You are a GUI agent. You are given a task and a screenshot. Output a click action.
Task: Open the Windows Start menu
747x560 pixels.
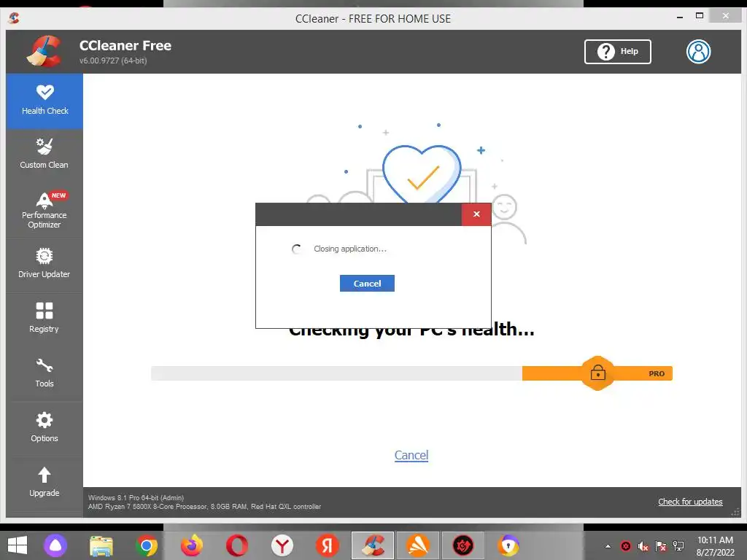click(18, 545)
